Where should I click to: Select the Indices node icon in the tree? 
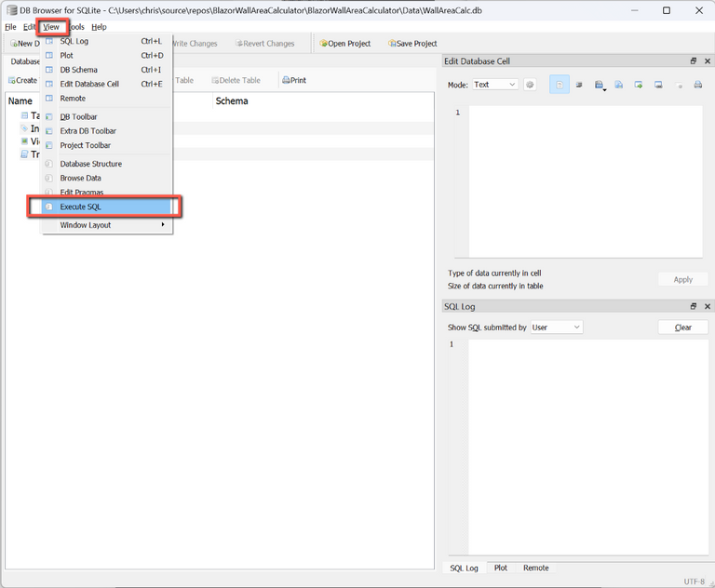(x=24, y=128)
